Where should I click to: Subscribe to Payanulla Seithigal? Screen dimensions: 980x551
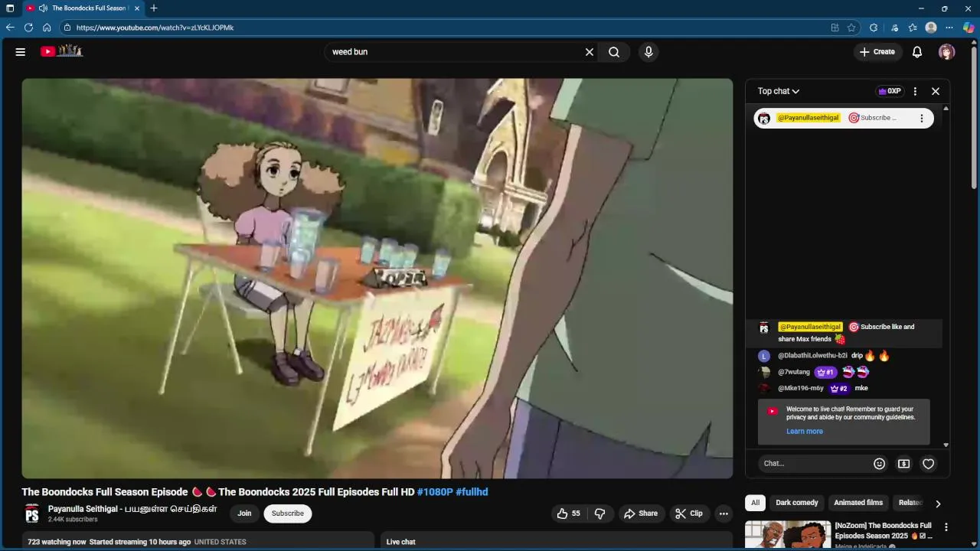pos(288,514)
